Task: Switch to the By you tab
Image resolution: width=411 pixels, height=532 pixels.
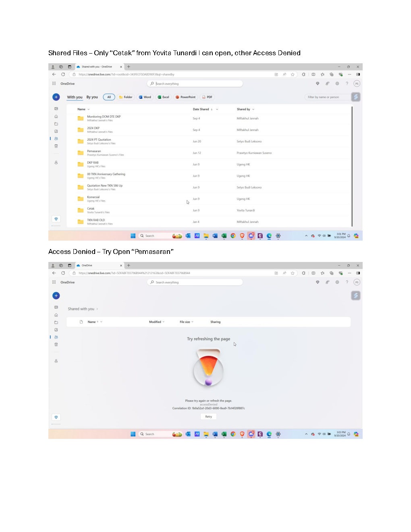Action: pyautogui.click(x=92, y=97)
